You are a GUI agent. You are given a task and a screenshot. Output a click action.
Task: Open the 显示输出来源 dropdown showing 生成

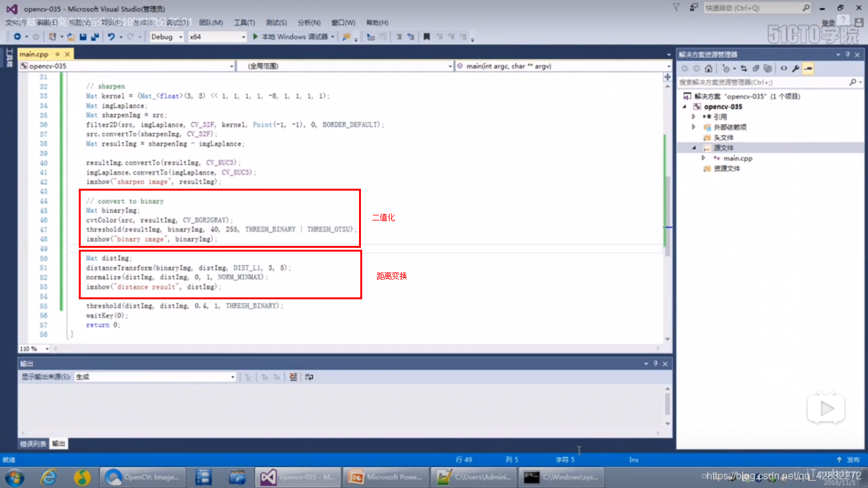tap(154, 377)
